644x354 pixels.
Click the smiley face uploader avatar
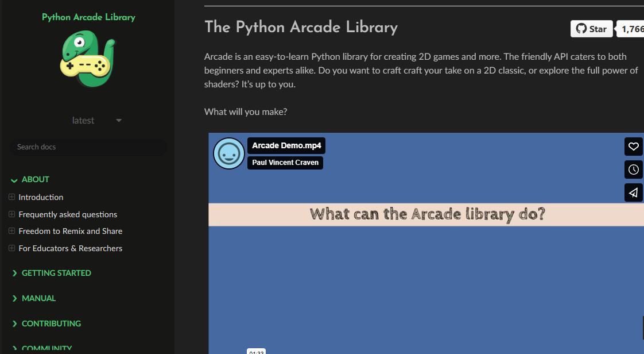(x=229, y=153)
